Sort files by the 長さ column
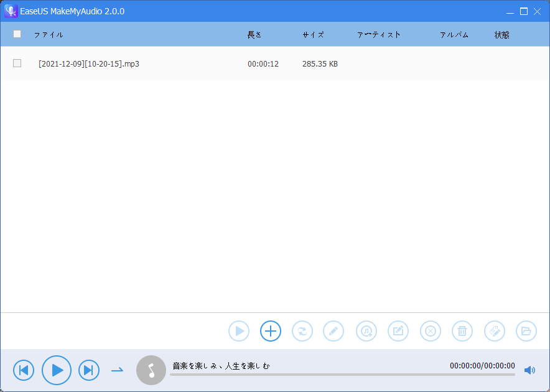Image resolution: width=550 pixels, height=392 pixels. click(254, 35)
